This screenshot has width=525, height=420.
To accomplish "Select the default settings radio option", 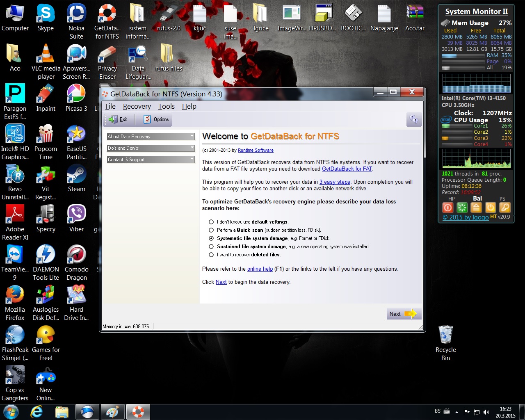I will pyautogui.click(x=211, y=222).
